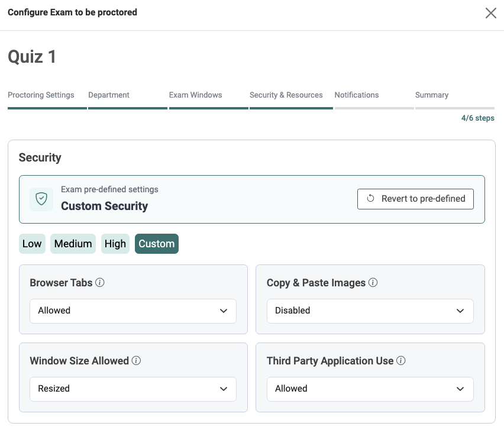
Task: Select Low security level
Action: point(32,244)
